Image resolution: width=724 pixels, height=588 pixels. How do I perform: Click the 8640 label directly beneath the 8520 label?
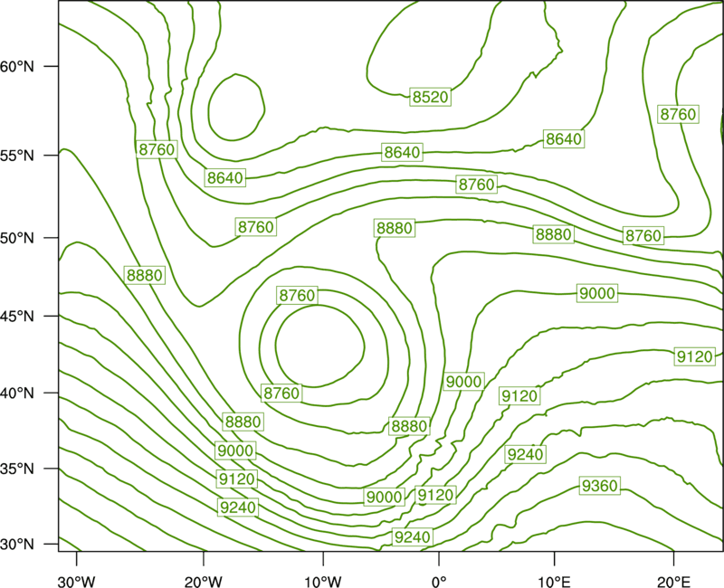point(403,152)
